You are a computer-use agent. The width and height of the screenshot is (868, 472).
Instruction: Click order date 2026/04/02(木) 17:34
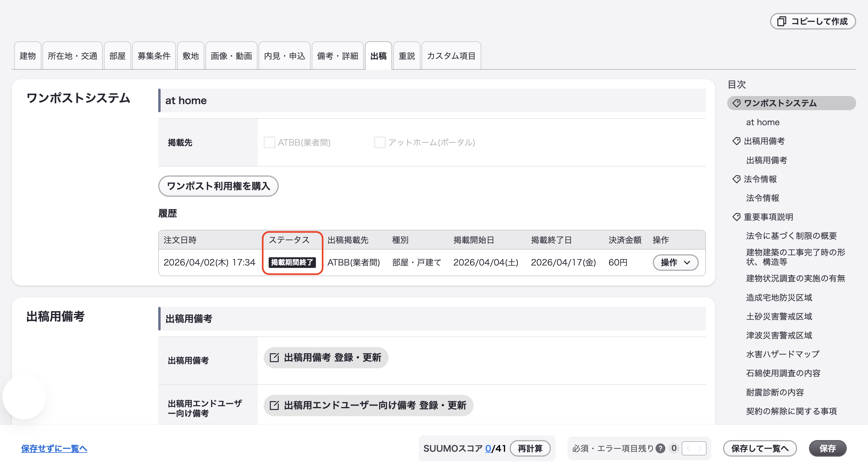(x=209, y=262)
